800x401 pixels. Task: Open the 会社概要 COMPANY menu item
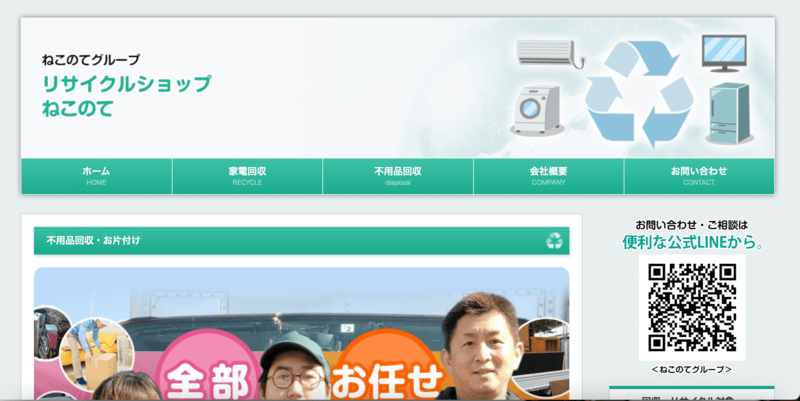coord(548,176)
